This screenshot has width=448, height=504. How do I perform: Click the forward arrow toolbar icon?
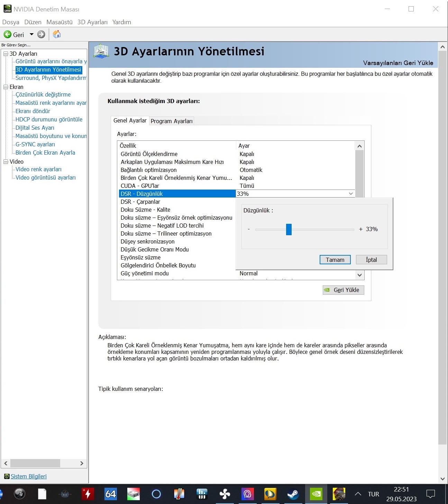pyautogui.click(x=41, y=34)
